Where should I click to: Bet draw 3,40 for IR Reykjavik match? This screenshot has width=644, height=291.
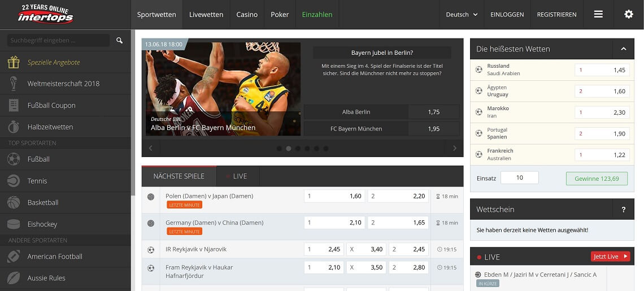366,249
